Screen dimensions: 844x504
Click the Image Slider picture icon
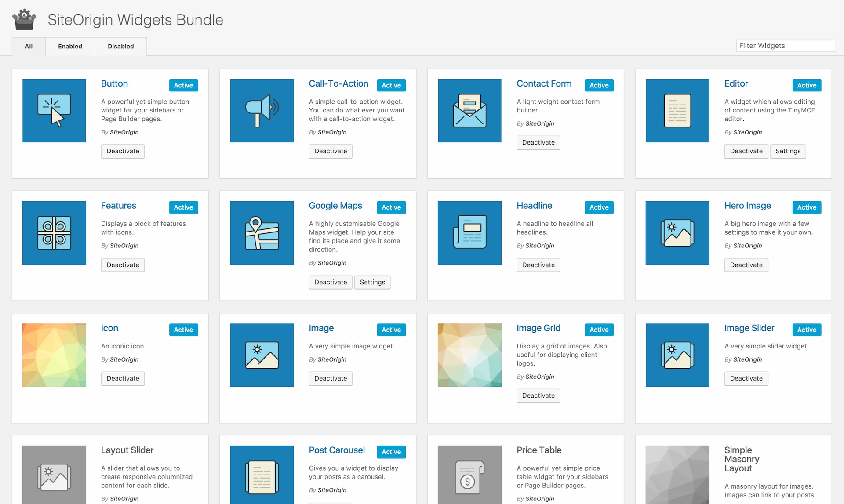(677, 355)
